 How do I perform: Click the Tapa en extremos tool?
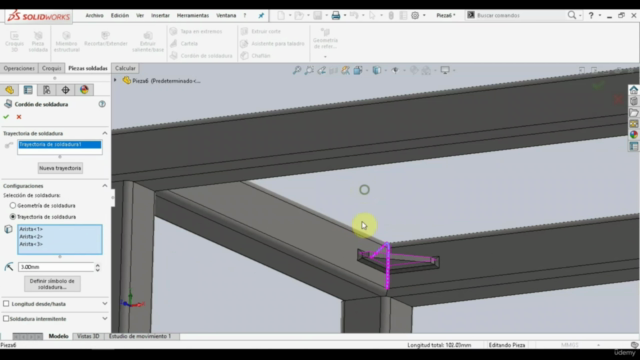[196, 31]
